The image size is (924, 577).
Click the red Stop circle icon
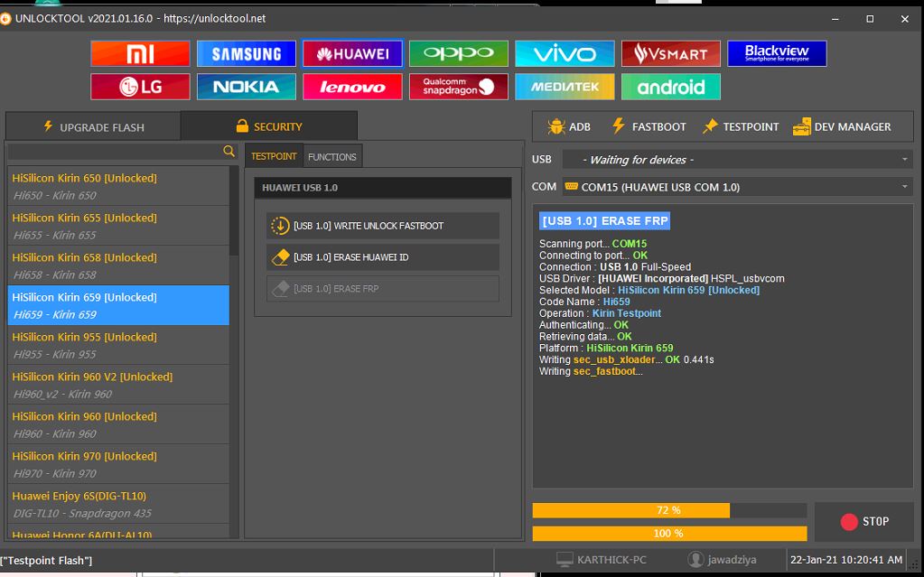(x=849, y=522)
